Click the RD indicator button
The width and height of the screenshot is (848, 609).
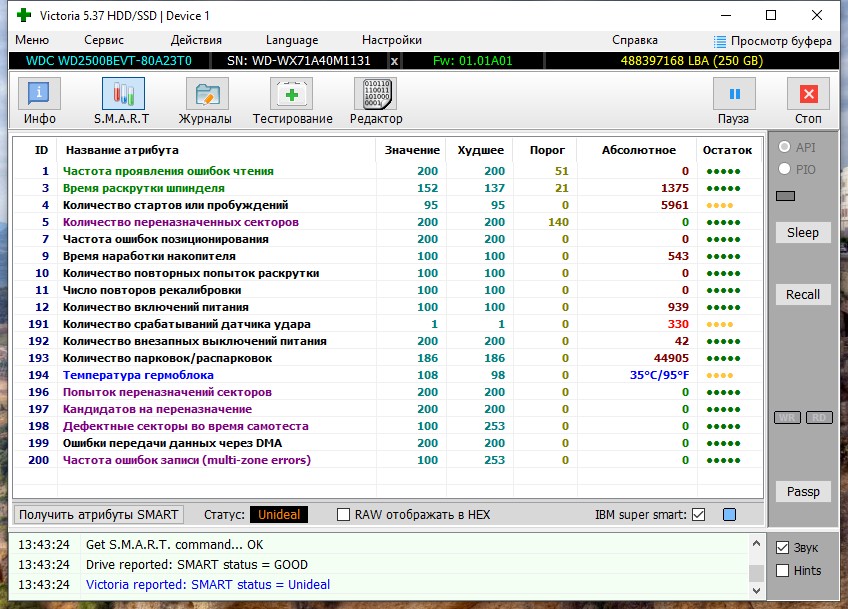[x=819, y=418]
